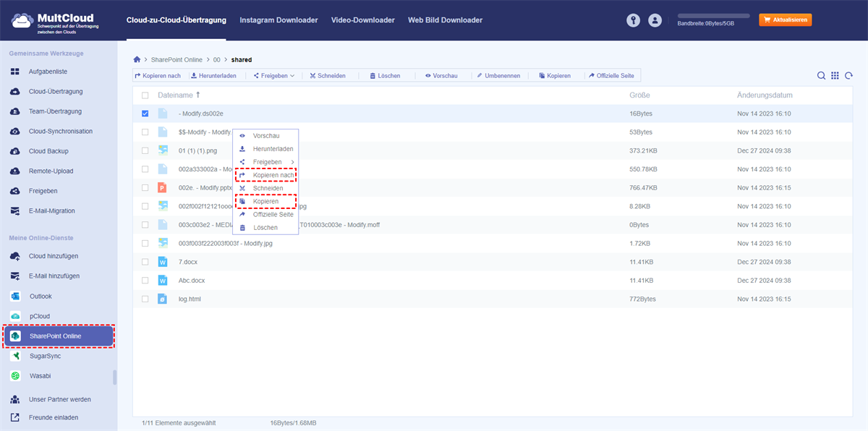868x431 pixels.
Task: Choose Vorschau in the context menu
Action: coord(266,136)
